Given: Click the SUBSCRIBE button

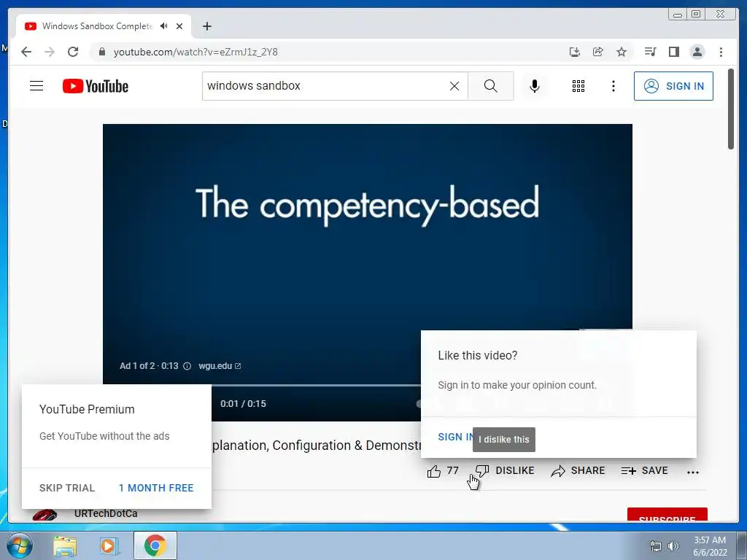Looking at the screenshot, I should [x=667, y=515].
